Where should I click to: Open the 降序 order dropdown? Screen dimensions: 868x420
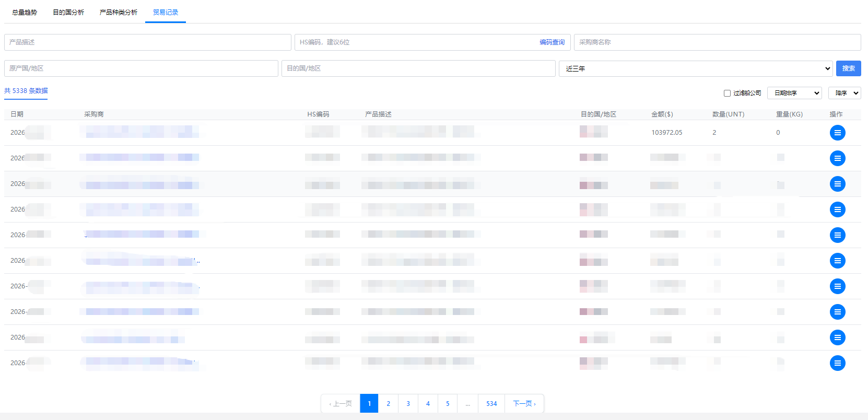tap(844, 93)
